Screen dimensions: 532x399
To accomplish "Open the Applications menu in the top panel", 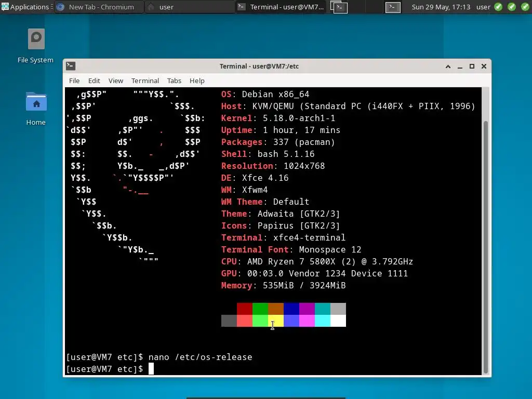I will click(x=26, y=7).
